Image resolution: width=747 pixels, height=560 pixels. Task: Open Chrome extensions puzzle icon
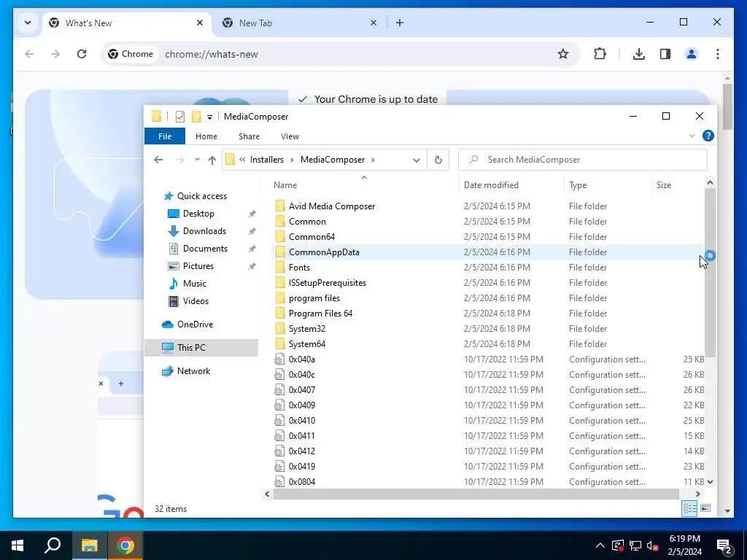tap(600, 54)
